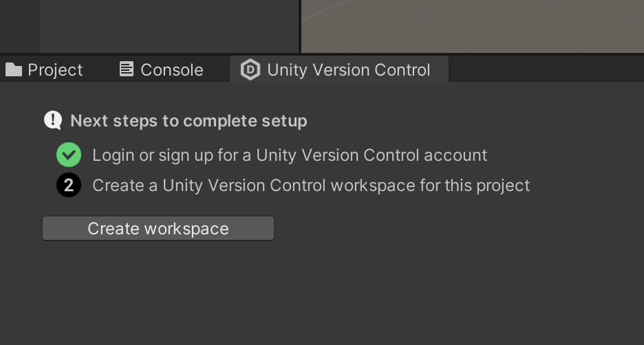Click the "Create a Unity Version Control workspace" step text
The width and height of the screenshot is (644, 345).
coord(311,186)
